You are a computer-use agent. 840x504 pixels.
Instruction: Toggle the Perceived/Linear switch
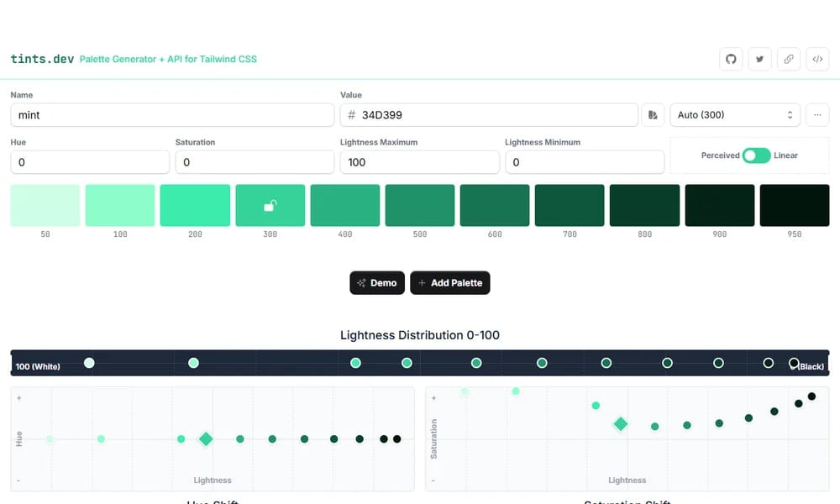(x=757, y=155)
